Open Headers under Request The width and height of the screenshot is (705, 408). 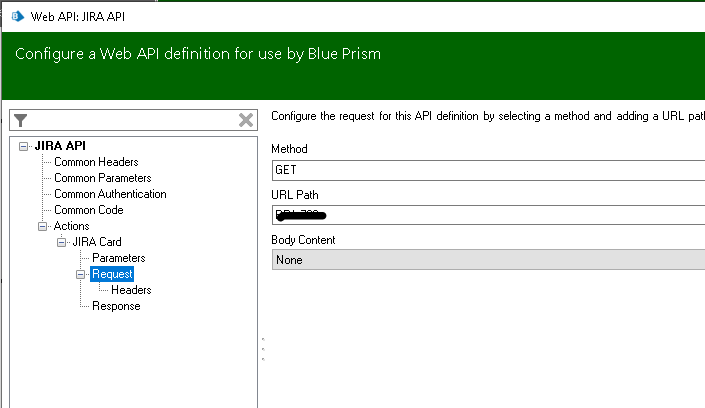pyautogui.click(x=131, y=290)
